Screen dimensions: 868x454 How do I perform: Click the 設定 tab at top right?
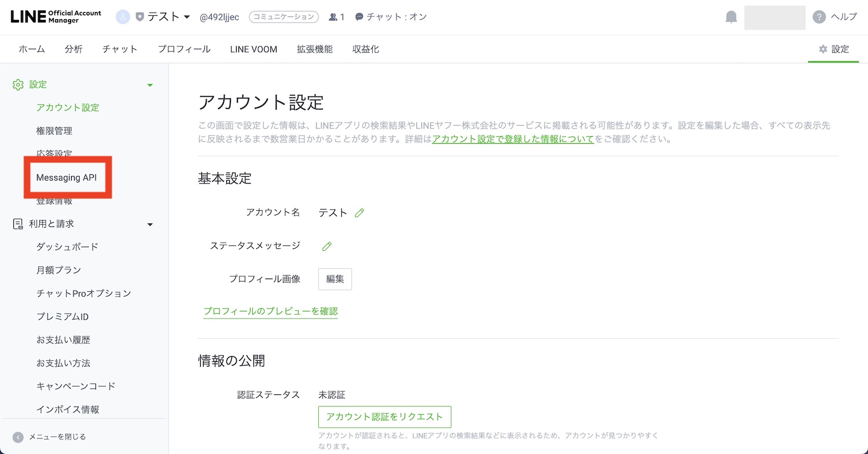834,49
